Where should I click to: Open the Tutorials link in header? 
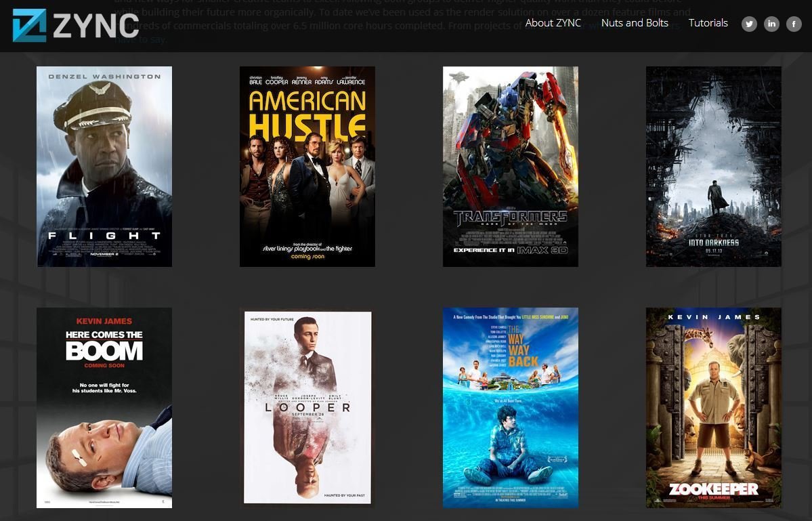708,23
